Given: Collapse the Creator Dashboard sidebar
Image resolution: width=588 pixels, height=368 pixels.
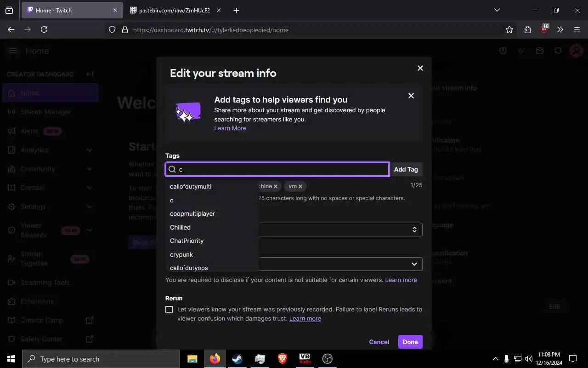Looking at the screenshot, I should 90,74.
